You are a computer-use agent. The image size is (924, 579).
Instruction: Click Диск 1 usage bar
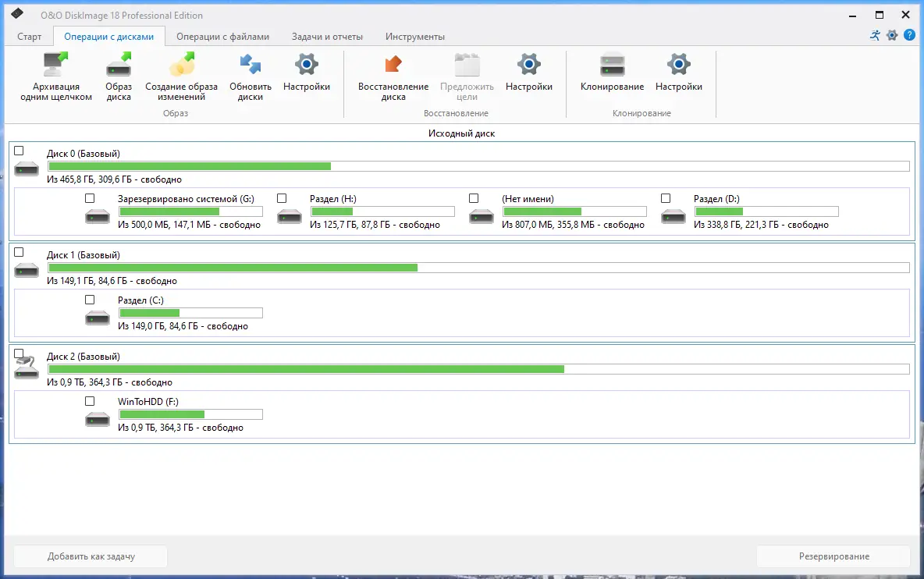click(478, 268)
